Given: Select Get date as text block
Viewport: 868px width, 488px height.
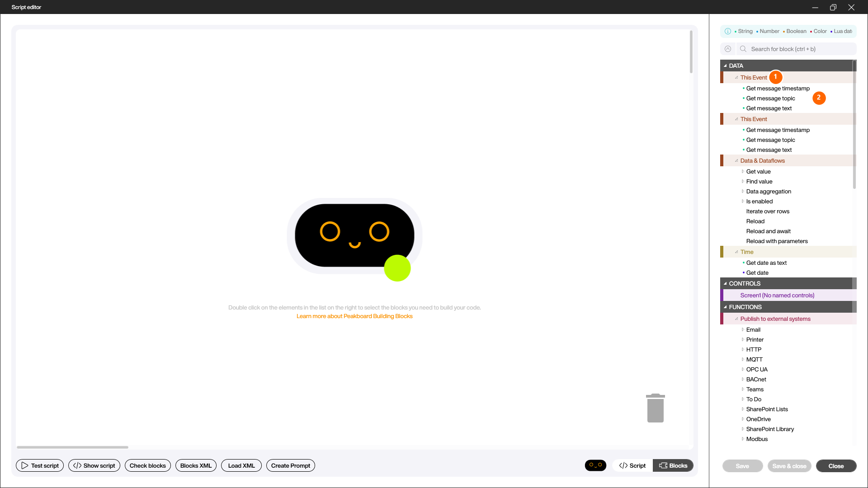Looking at the screenshot, I should click(766, 263).
